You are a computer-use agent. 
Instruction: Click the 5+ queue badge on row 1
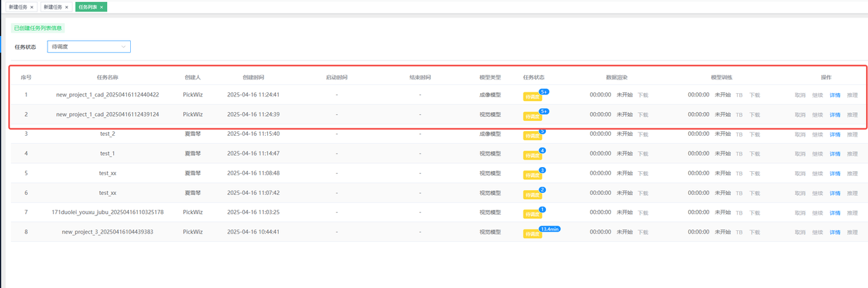[x=544, y=91]
